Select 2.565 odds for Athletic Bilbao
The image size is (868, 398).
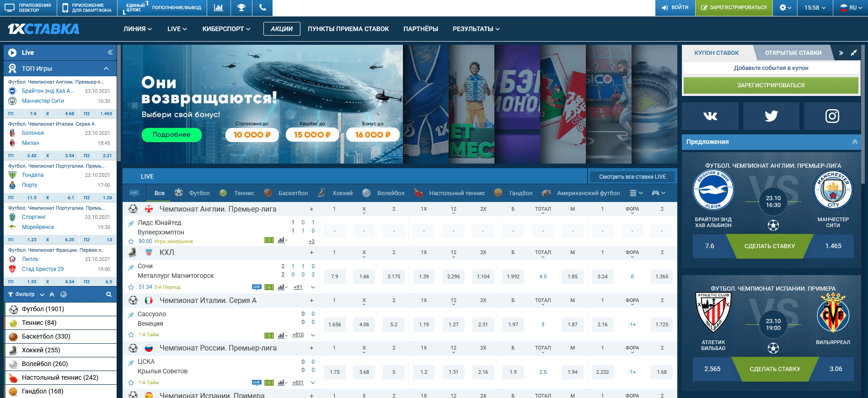click(712, 369)
